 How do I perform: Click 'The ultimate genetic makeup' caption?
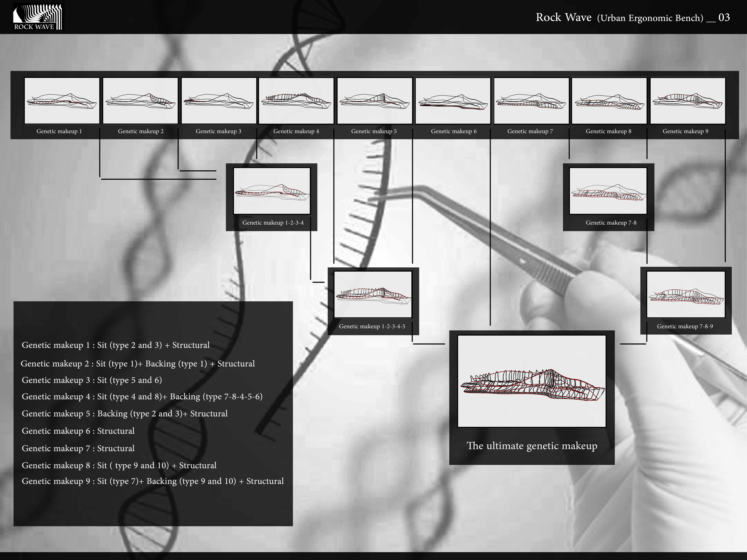click(532, 446)
